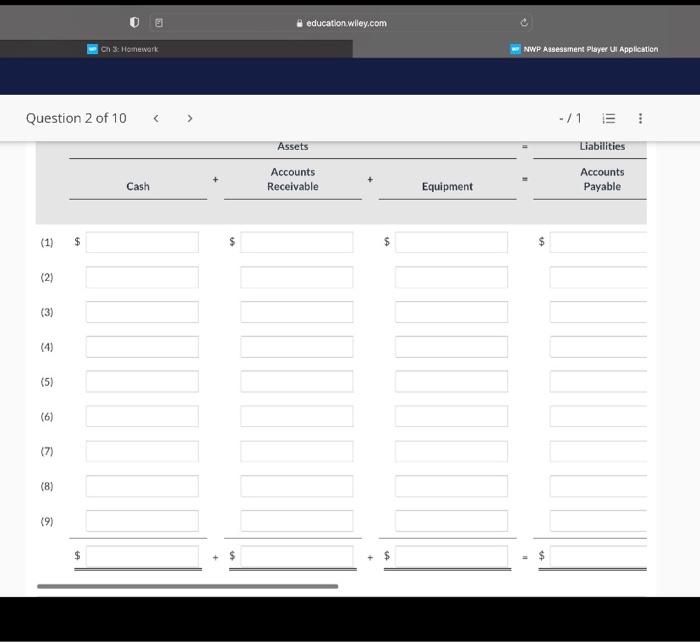
Task: Click the horizontal scrollbar under the table
Action: pyautogui.click(x=188, y=586)
